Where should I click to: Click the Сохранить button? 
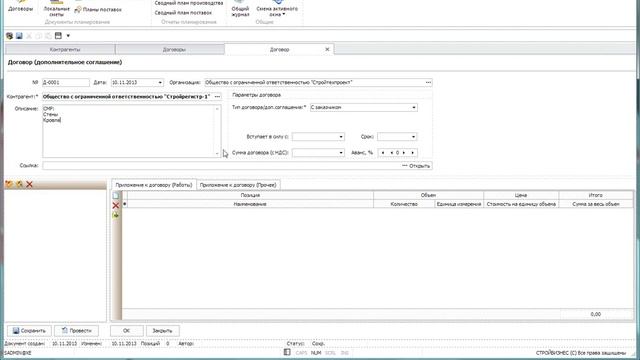(29, 331)
